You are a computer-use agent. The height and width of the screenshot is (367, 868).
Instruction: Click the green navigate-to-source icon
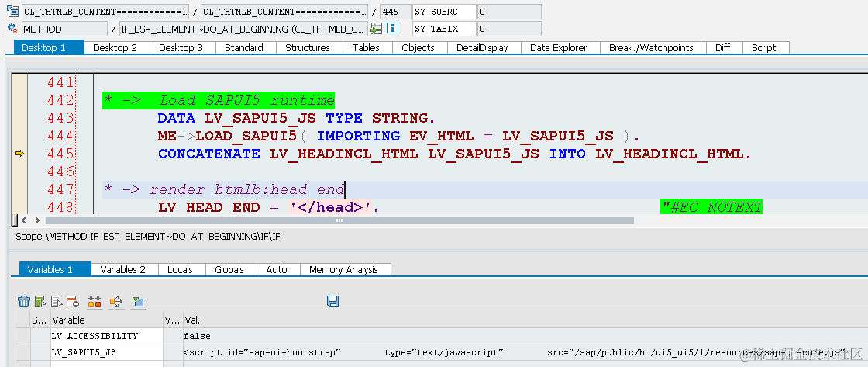pyautogui.click(x=377, y=28)
